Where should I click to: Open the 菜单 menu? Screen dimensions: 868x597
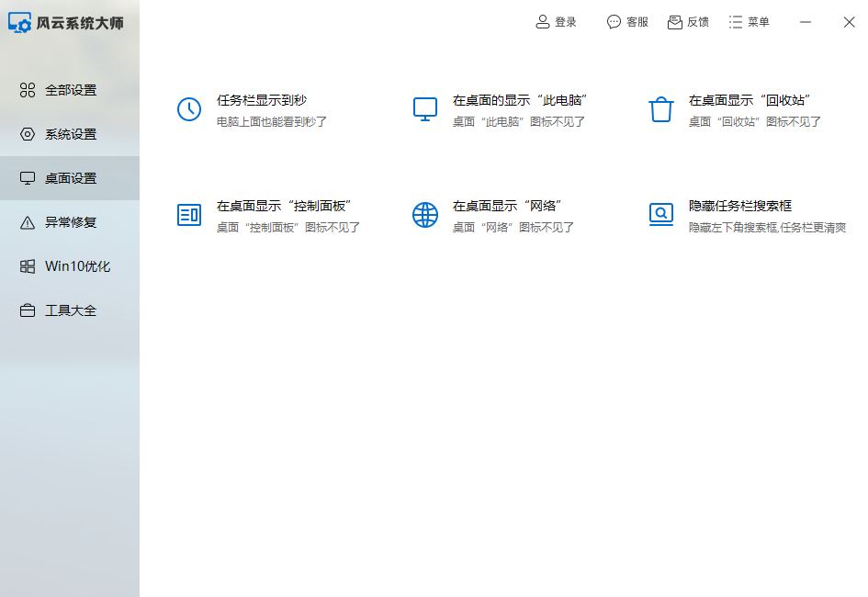click(749, 22)
